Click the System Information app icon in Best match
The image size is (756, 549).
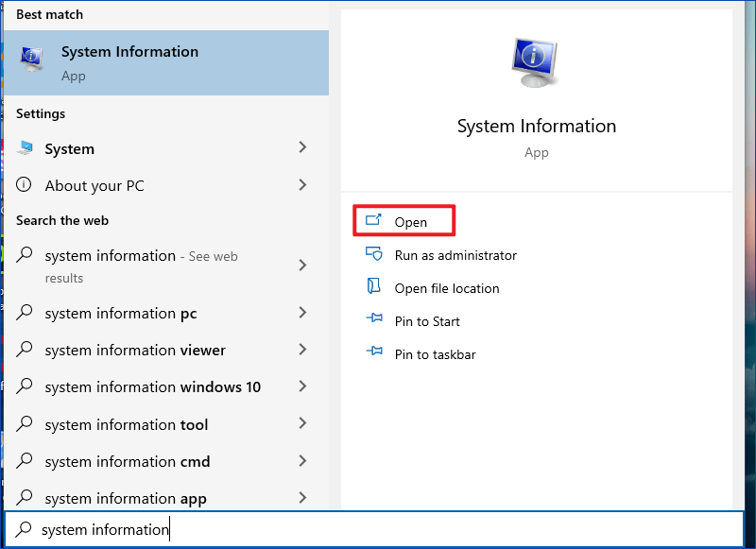point(31,59)
